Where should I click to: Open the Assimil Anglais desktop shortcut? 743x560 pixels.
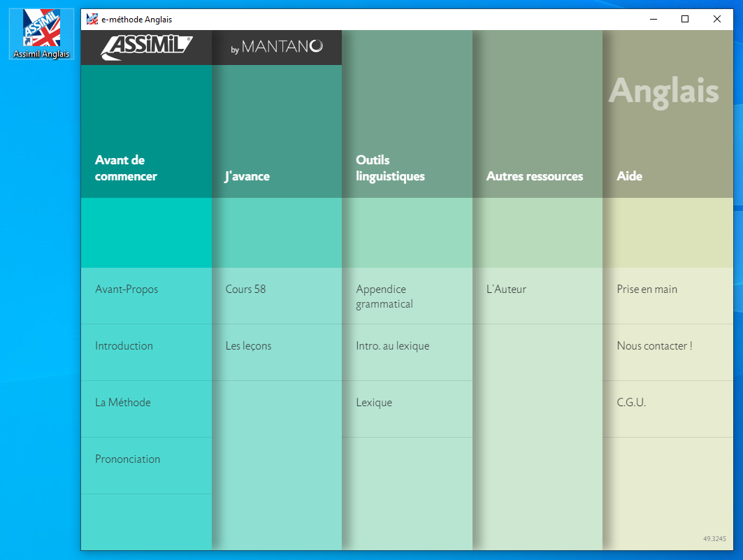tap(41, 31)
